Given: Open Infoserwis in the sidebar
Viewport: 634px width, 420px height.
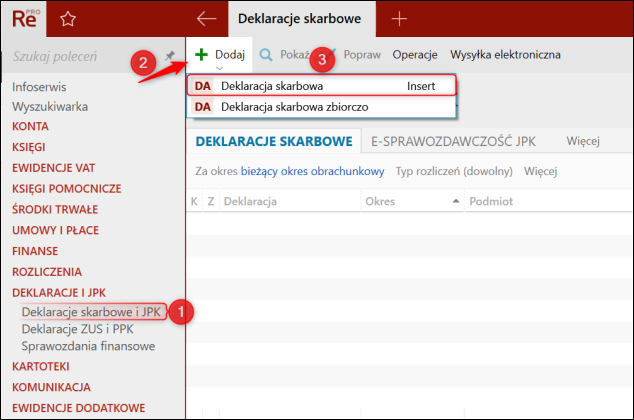Looking at the screenshot, I should 39,87.
